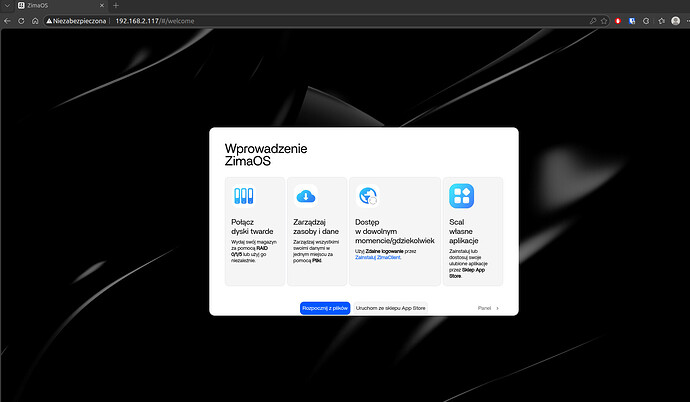Viewport: 690px width, 402px height.
Task: Open the tab search dropdown arrow
Action: point(8,6)
